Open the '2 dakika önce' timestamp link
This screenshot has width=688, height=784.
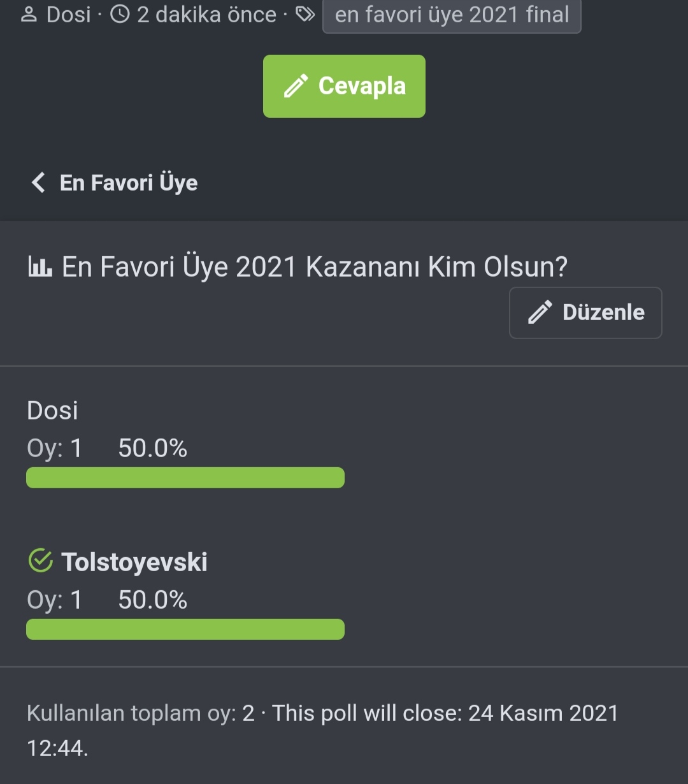click(x=206, y=15)
